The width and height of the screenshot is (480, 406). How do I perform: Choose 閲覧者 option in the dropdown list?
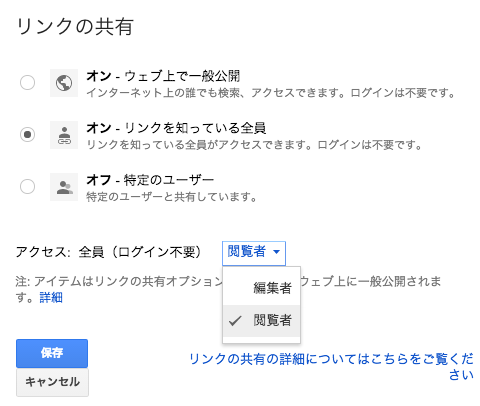click(262, 321)
